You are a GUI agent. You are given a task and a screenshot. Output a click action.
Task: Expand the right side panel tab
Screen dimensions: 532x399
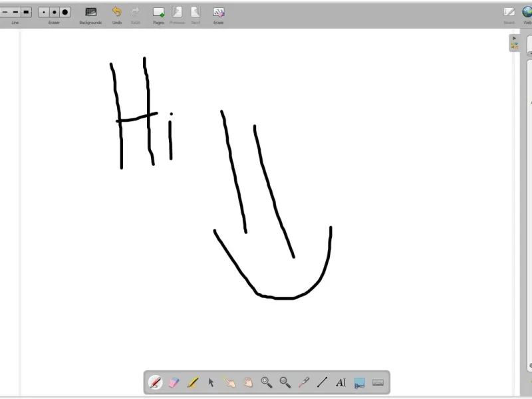click(514, 43)
